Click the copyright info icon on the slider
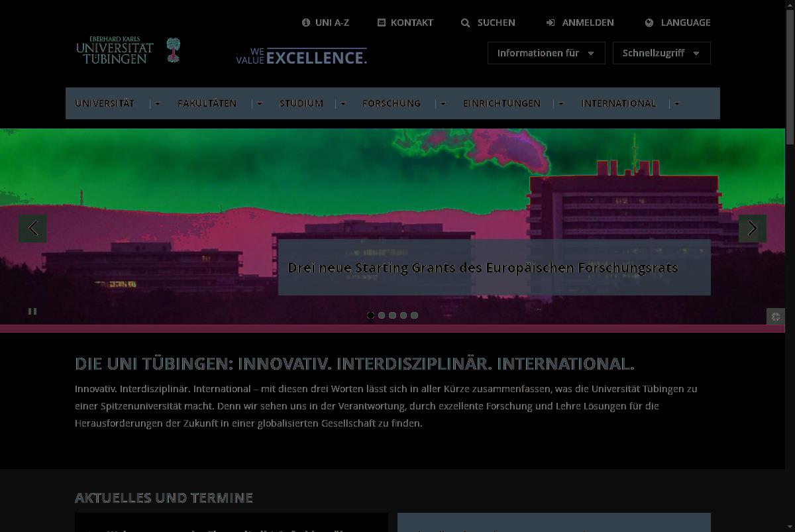 tap(776, 316)
